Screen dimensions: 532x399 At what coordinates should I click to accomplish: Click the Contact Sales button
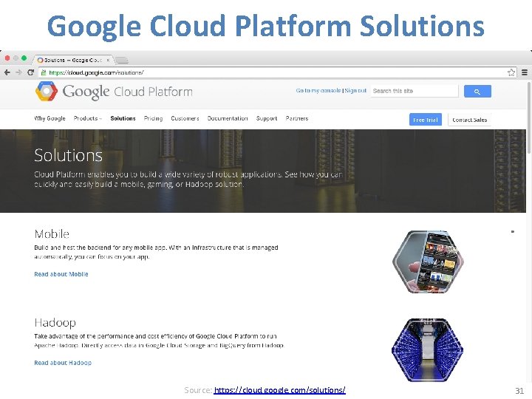470,120
